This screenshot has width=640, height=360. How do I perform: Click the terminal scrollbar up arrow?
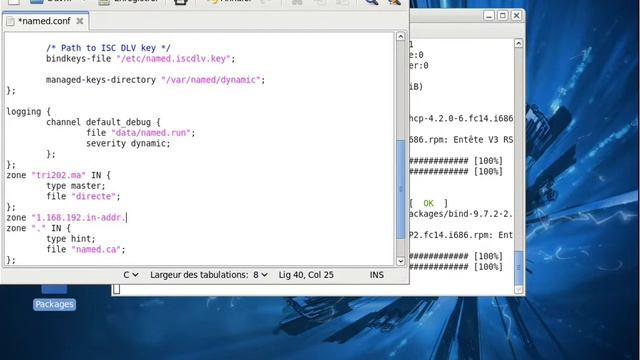click(518, 43)
